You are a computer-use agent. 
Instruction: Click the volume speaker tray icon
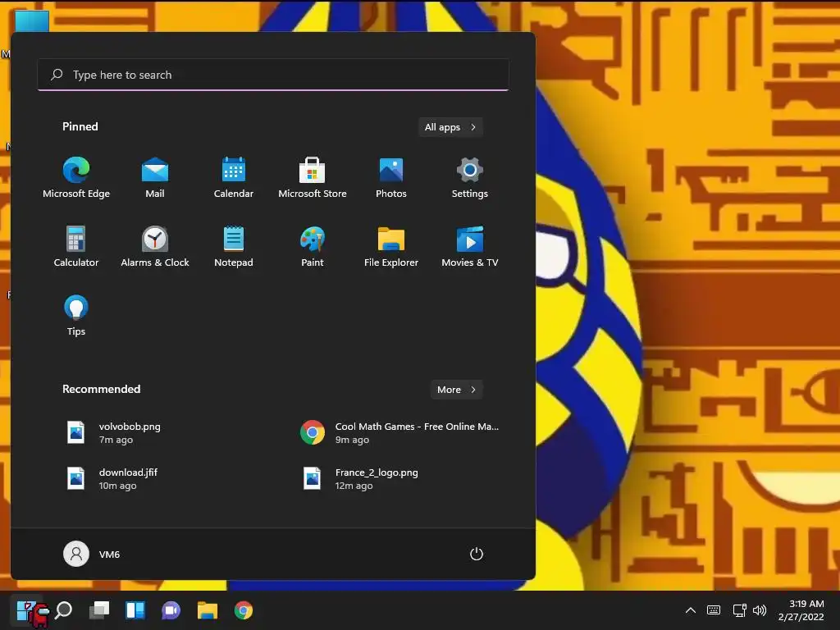point(760,610)
